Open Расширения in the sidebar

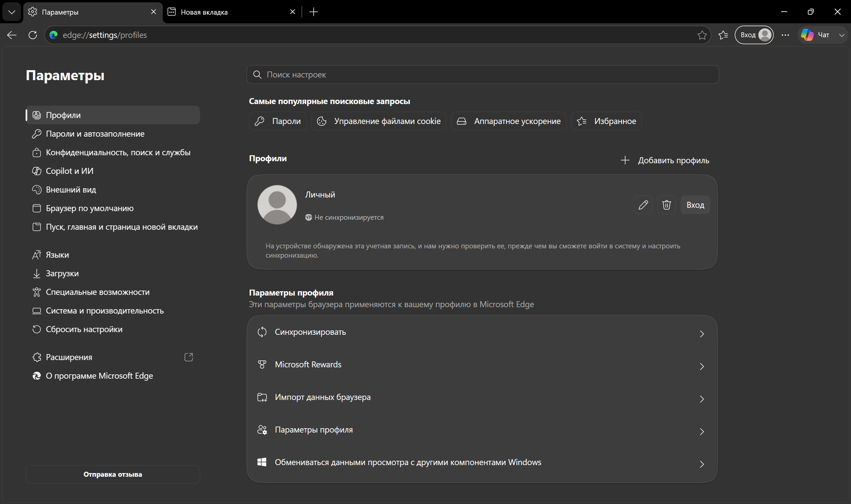click(113, 357)
